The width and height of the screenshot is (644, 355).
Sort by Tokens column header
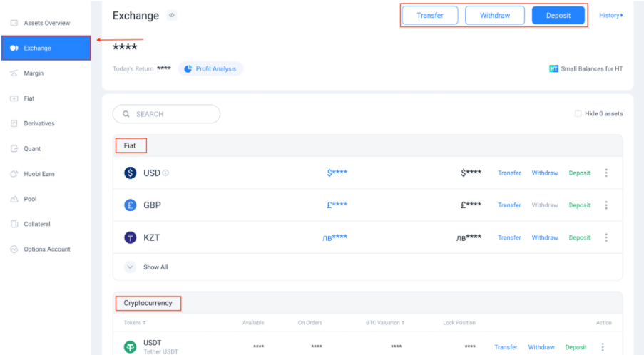click(135, 323)
